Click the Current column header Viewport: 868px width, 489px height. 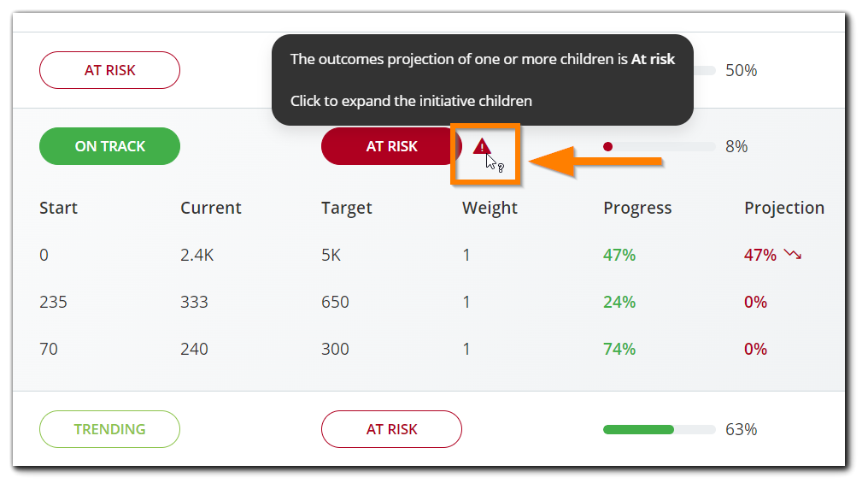[211, 208]
